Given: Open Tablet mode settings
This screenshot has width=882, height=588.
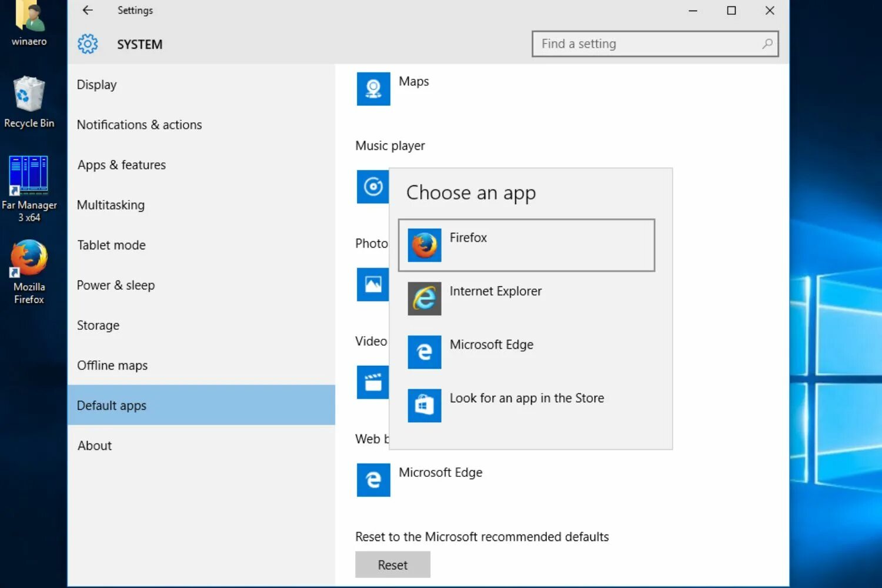Looking at the screenshot, I should coord(201,245).
